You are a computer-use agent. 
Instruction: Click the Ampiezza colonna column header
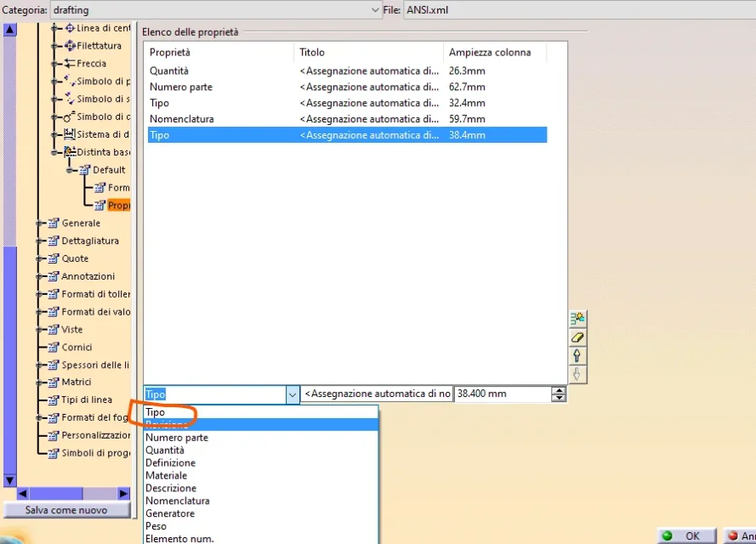coord(495,52)
